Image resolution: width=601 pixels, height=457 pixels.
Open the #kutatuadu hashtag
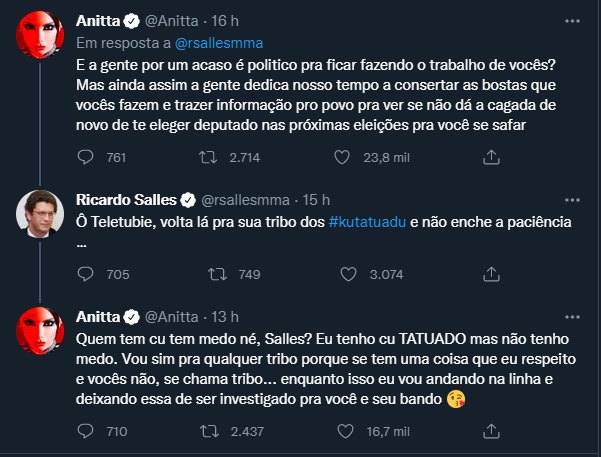(366, 219)
